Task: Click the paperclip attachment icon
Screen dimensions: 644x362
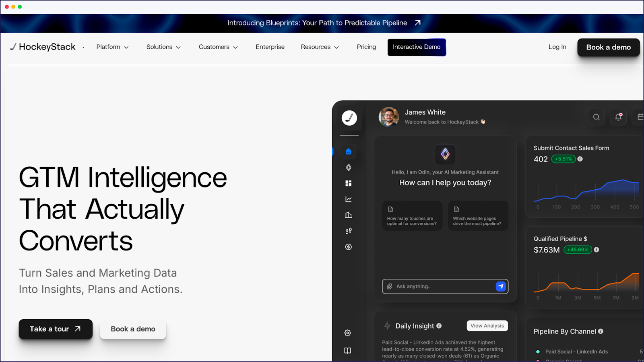Action: tap(390, 286)
